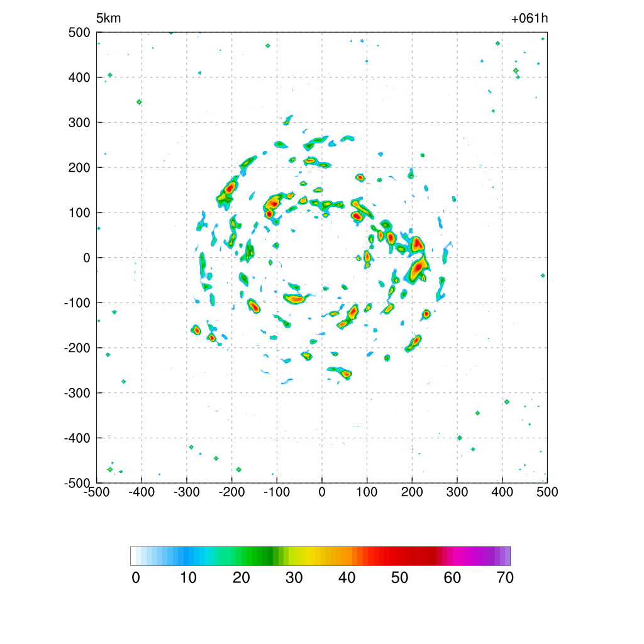
Task: Select y-axis tick label -400
Action: 77,438
